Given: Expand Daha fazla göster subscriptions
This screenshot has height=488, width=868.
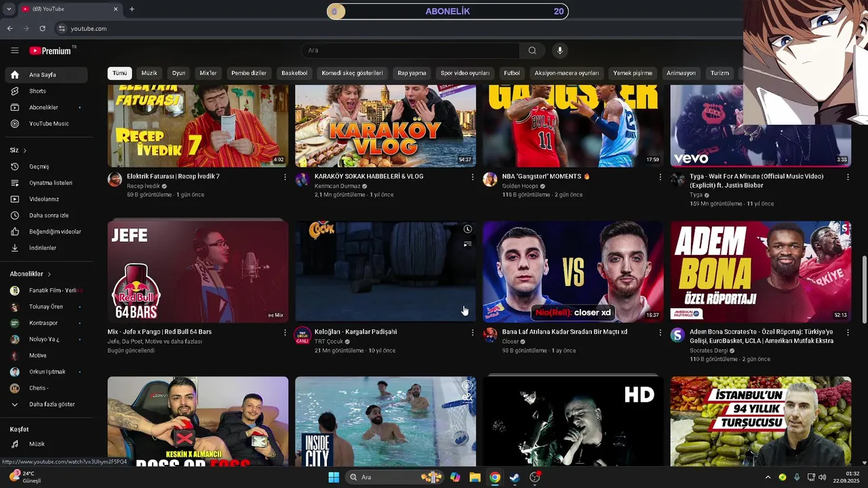Looking at the screenshot, I should click(47, 405).
